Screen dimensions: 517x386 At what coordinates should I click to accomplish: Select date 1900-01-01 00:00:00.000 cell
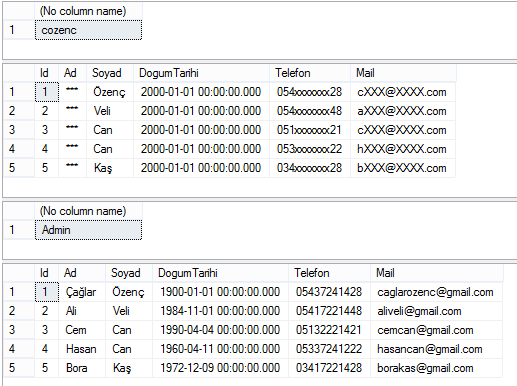coord(220,292)
